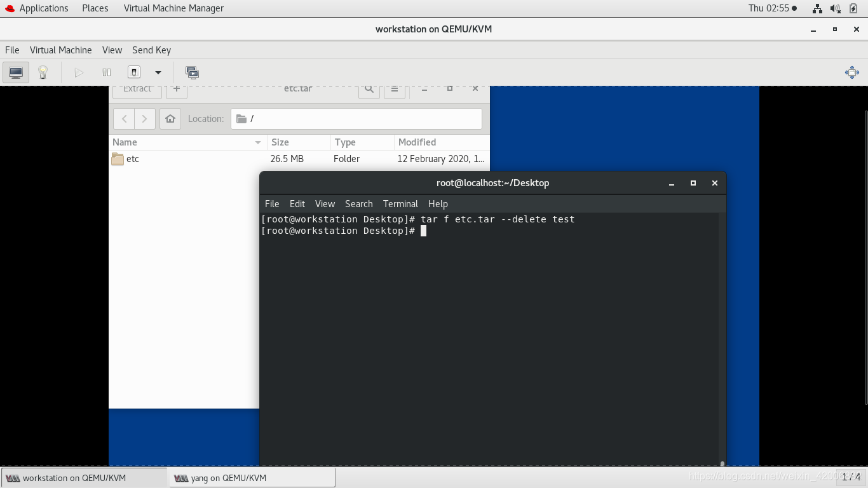Open clock Thu 02:55 calendar
This screenshot has height=488, width=868.
tap(772, 8)
